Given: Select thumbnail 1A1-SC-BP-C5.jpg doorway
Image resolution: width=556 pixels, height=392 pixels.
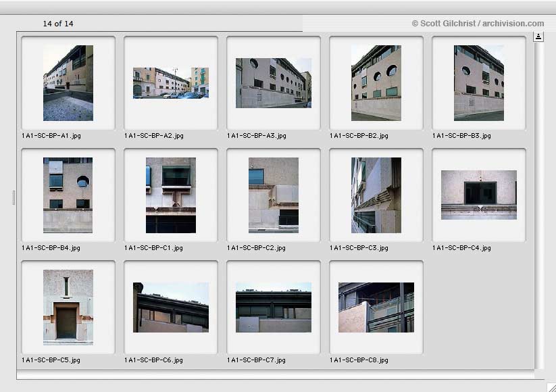Looking at the screenshot, I should (x=68, y=308).
